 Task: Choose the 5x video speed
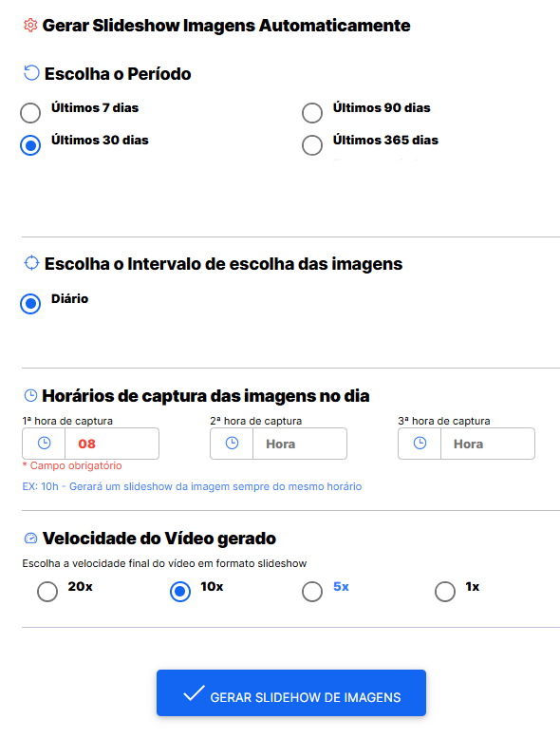(312, 592)
